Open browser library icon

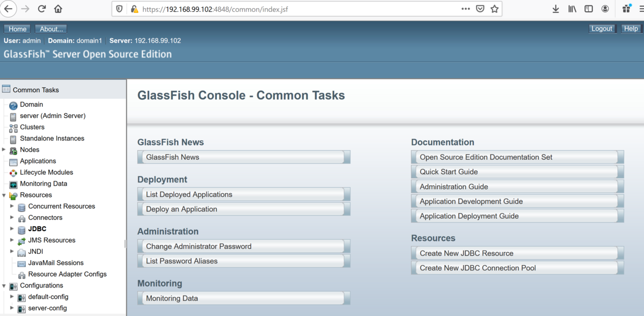pos(572,9)
